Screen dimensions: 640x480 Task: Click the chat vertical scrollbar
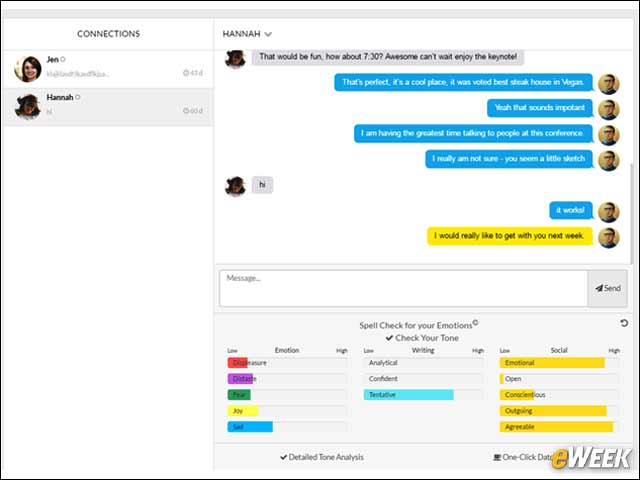point(631,212)
